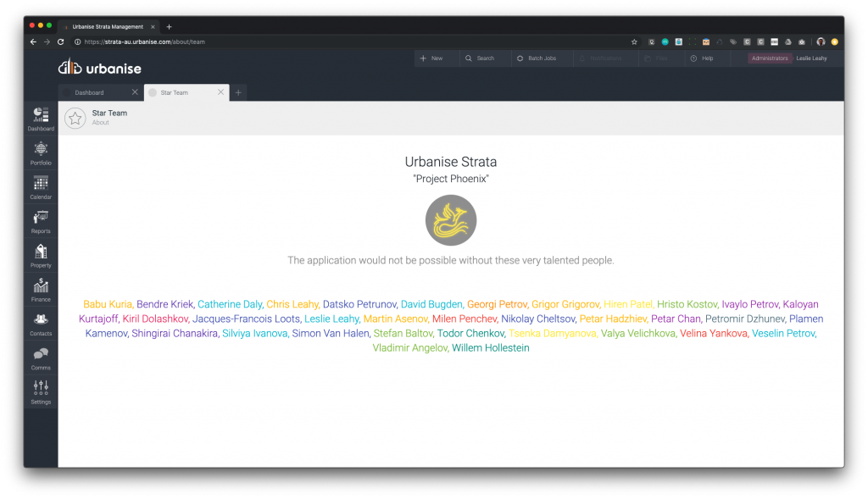Select the Property sidebar icon
This screenshot has width=868, height=499.
pos(41,254)
